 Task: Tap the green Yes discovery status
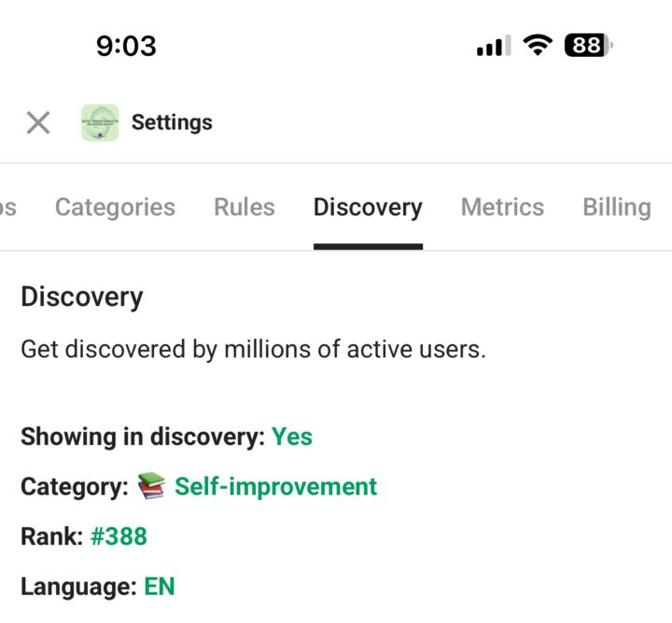pos(292,436)
